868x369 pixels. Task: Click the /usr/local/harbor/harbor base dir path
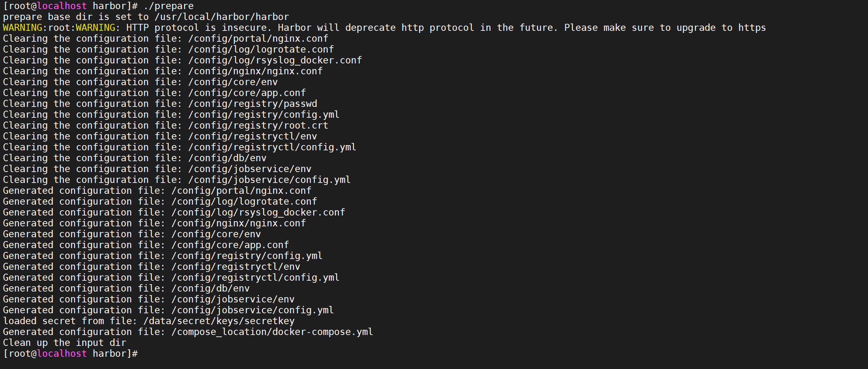click(221, 17)
